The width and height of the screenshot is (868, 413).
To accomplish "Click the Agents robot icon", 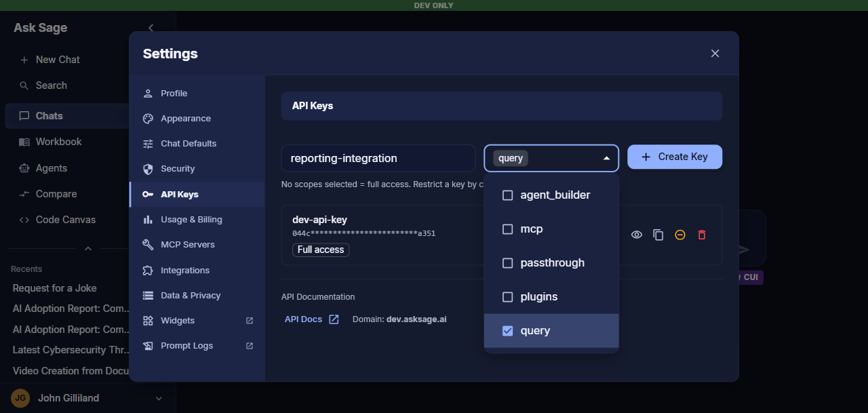I will [x=24, y=168].
